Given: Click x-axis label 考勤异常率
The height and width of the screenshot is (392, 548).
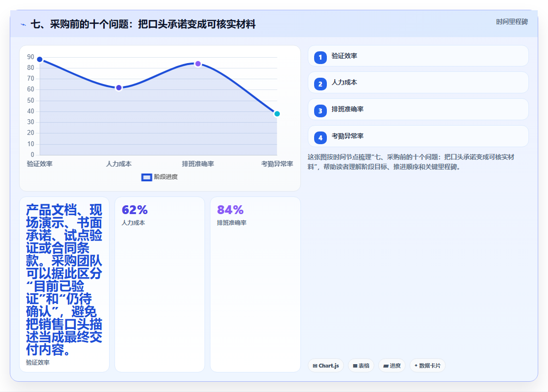Looking at the screenshot, I should (277, 164).
